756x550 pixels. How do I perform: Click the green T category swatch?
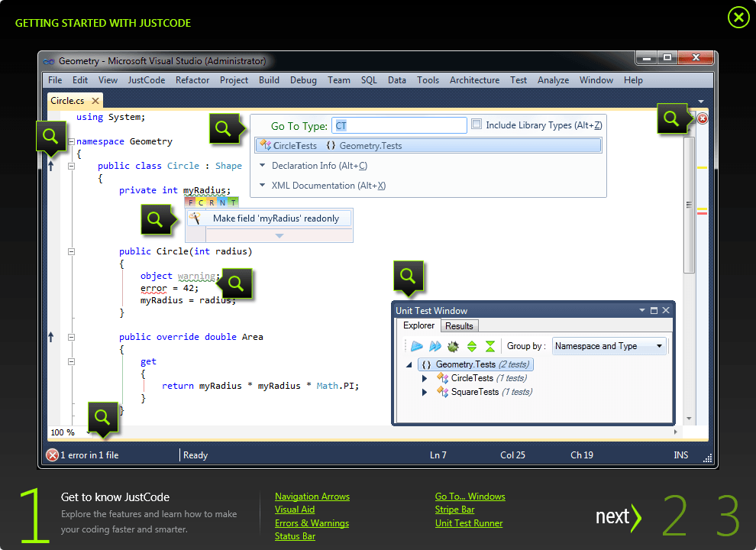click(x=233, y=202)
